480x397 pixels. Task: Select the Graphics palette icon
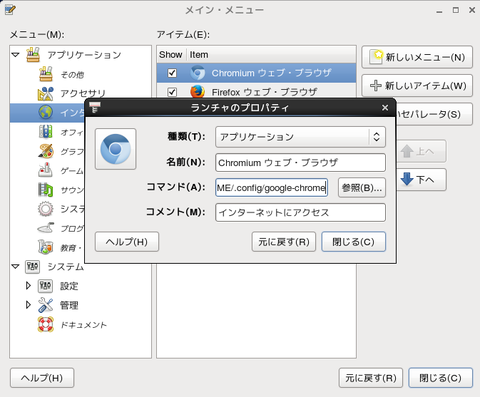[x=46, y=151]
